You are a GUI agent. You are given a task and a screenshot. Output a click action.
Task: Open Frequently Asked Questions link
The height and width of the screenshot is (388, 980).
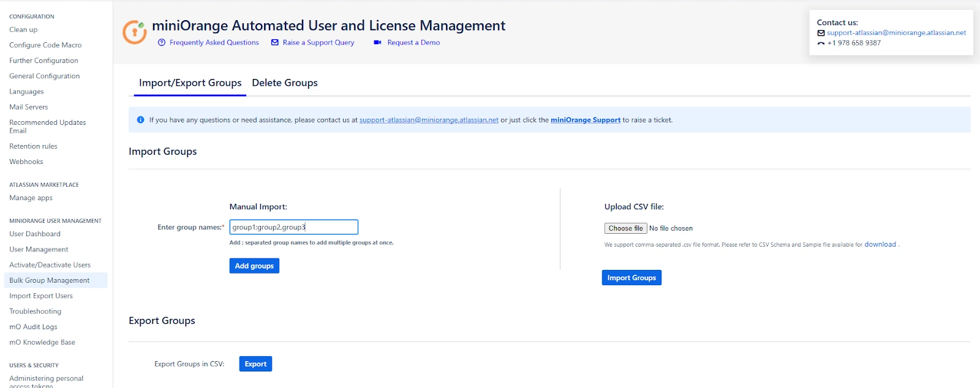pyautogui.click(x=214, y=42)
